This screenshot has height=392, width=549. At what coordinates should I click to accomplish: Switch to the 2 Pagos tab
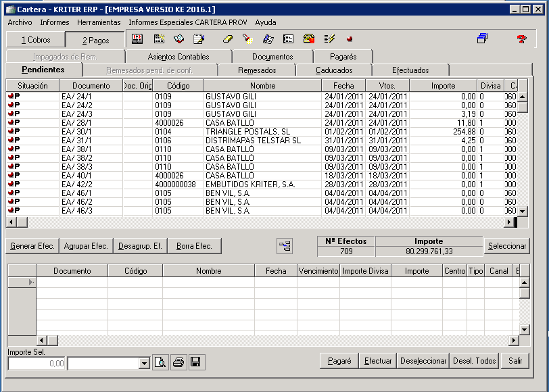(x=95, y=40)
